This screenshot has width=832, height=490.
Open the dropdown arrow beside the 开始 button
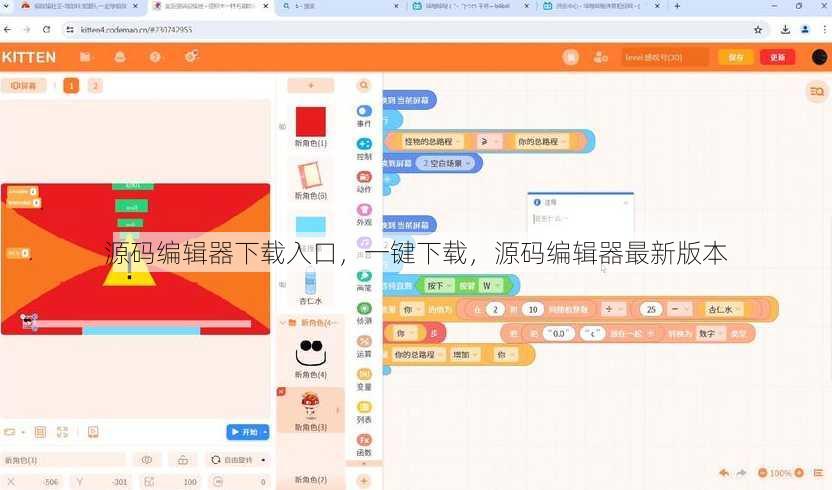point(265,432)
